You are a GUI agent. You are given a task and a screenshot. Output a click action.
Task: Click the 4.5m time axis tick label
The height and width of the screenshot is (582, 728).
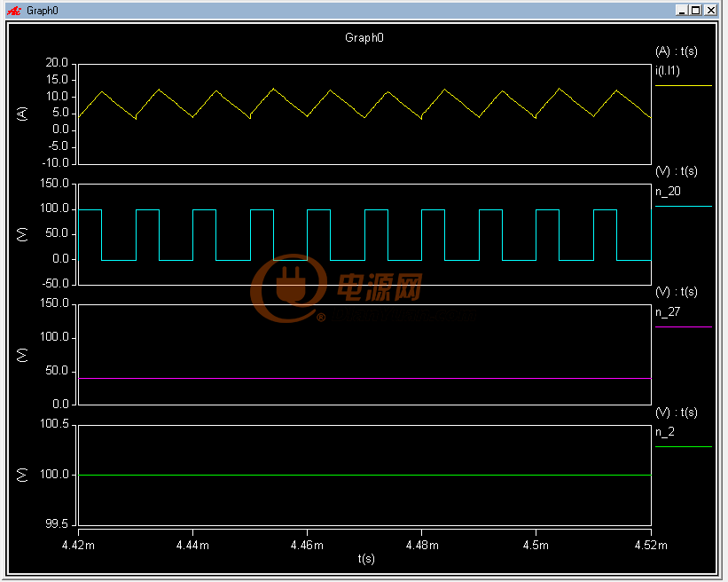(536, 545)
